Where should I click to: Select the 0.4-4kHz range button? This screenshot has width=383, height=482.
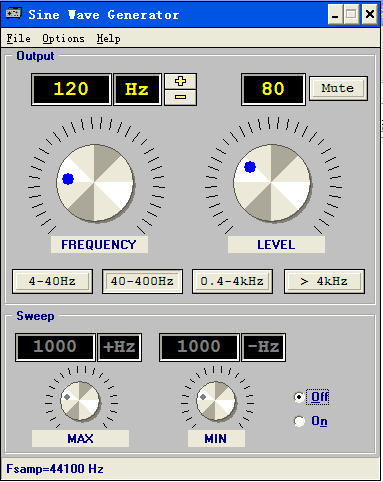(x=232, y=281)
